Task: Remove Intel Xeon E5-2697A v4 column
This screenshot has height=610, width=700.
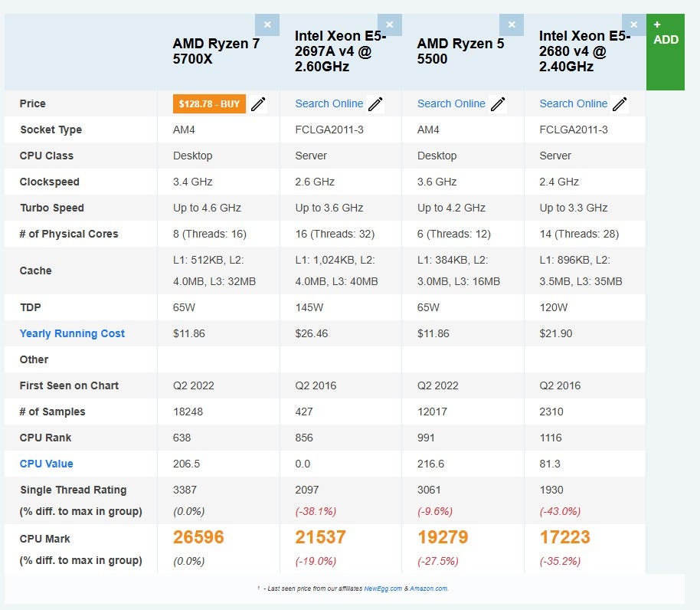Action: 389,25
